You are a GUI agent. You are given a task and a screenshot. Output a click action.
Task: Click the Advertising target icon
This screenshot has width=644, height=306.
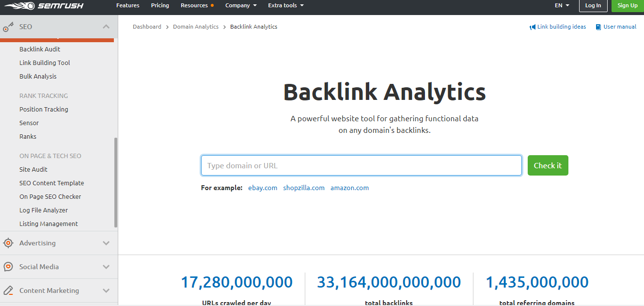point(8,243)
